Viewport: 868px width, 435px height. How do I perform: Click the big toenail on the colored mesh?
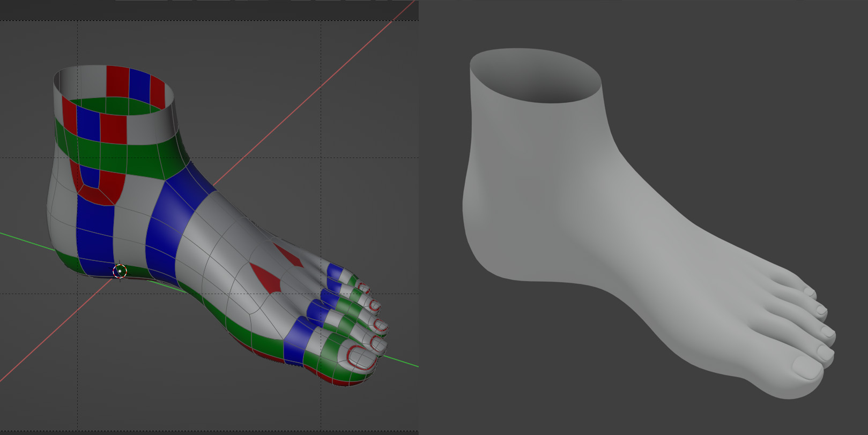tap(361, 357)
